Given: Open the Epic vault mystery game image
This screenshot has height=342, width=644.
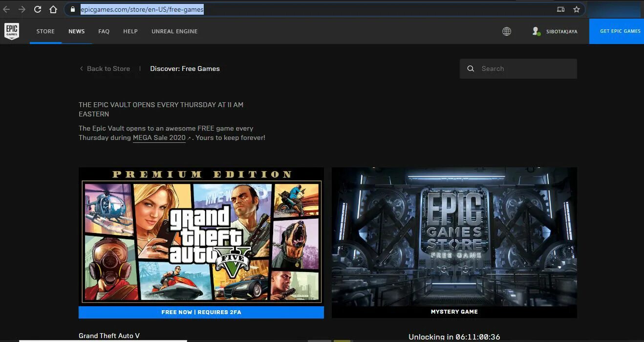Looking at the screenshot, I should [x=454, y=237].
